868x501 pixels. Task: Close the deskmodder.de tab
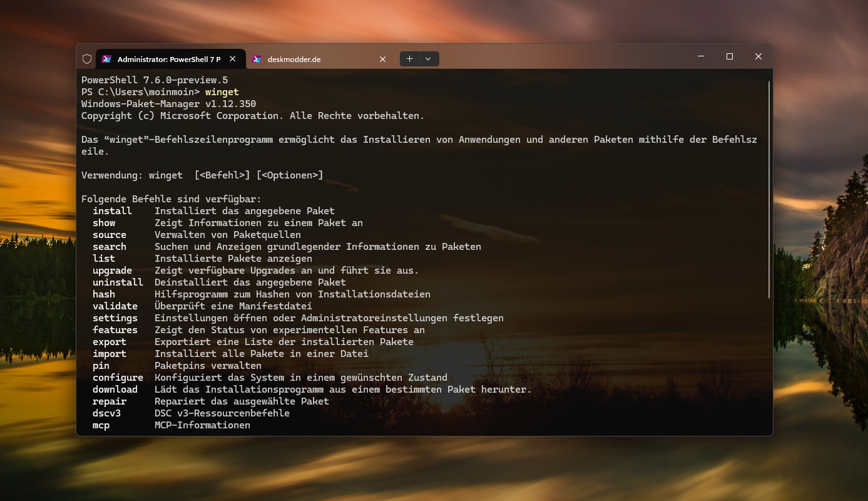(x=382, y=59)
